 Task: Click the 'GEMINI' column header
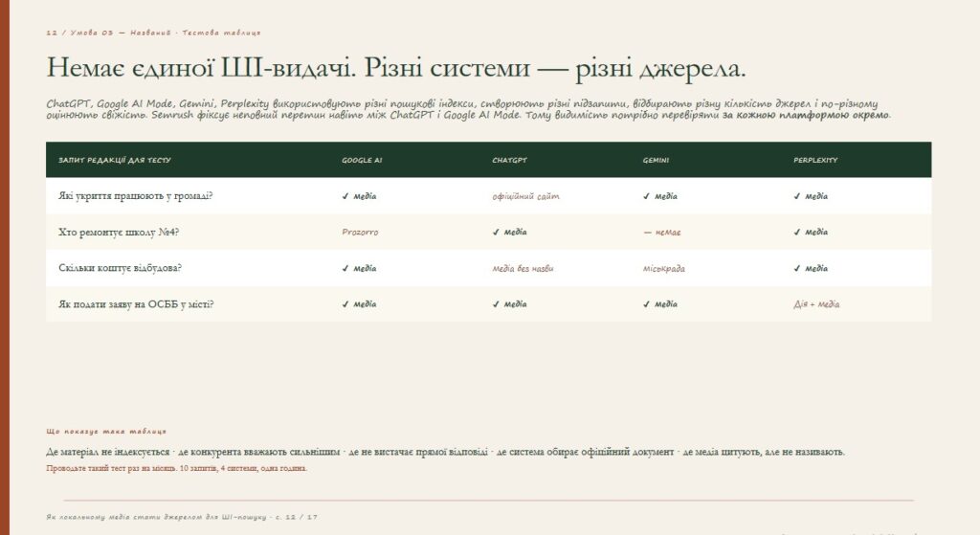click(x=656, y=160)
